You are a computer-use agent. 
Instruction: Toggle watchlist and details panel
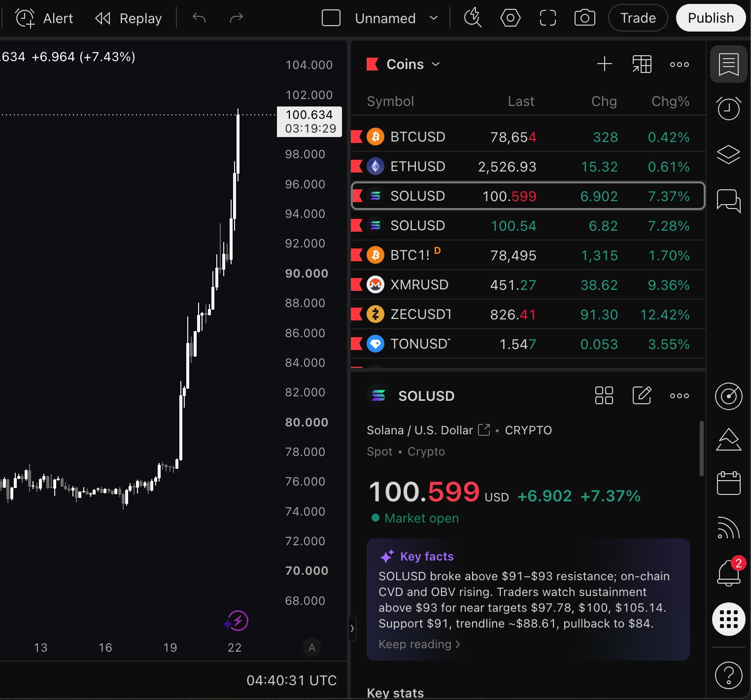[729, 64]
